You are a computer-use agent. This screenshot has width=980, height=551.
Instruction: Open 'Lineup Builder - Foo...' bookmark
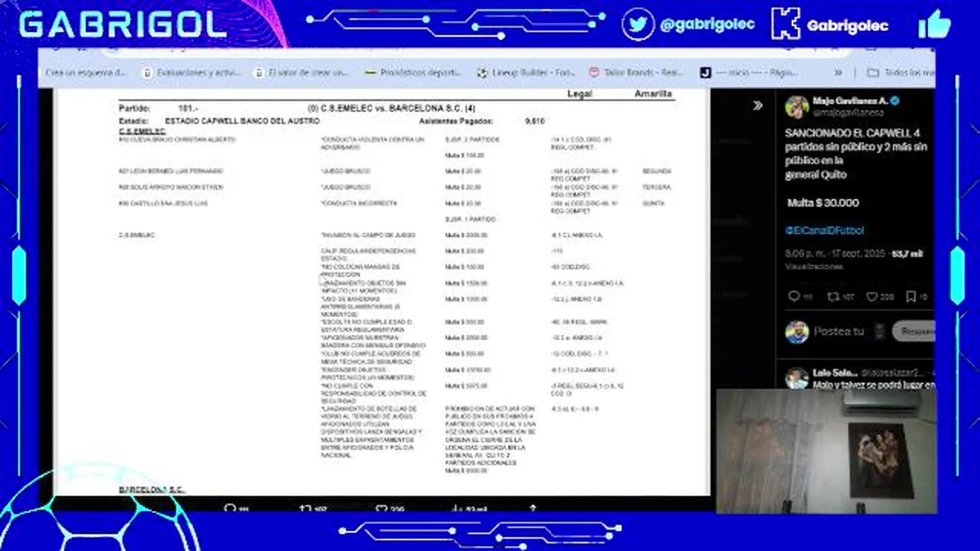point(525,73)
